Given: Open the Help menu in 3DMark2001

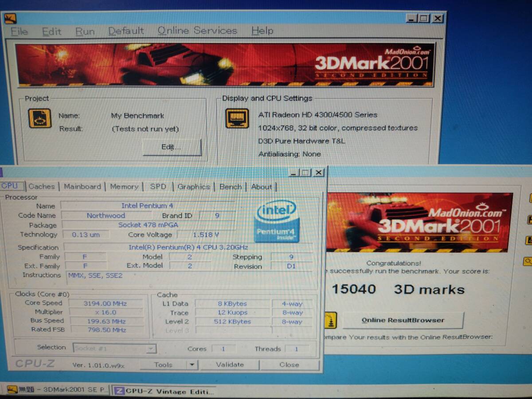Looking at the screenshot, I should [262, 31].
